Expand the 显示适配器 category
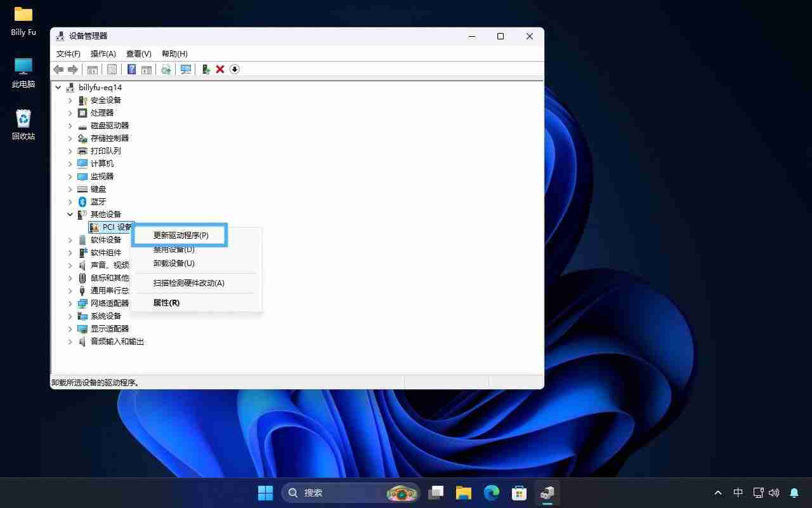812x508 pixels. click(70, 328)
